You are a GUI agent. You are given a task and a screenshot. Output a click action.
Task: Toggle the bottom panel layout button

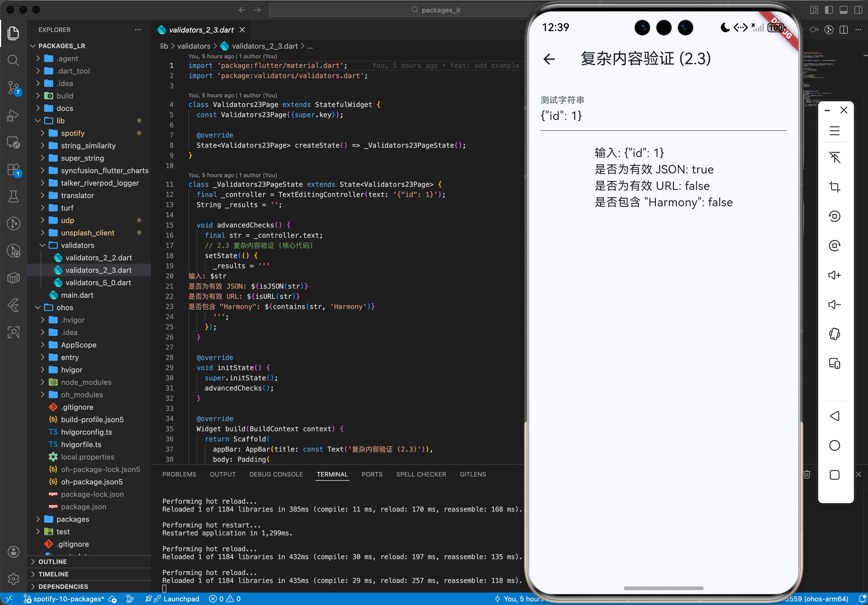tap(843, 10)
